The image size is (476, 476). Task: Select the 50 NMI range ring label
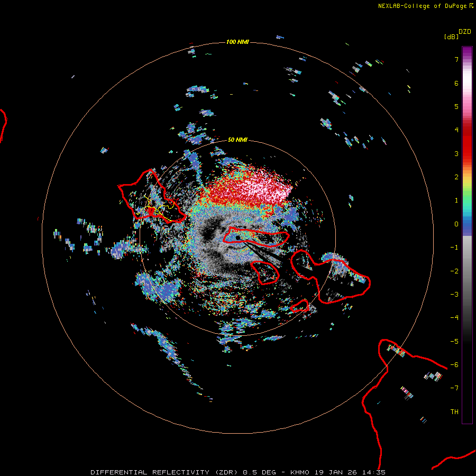pos(237,140)
